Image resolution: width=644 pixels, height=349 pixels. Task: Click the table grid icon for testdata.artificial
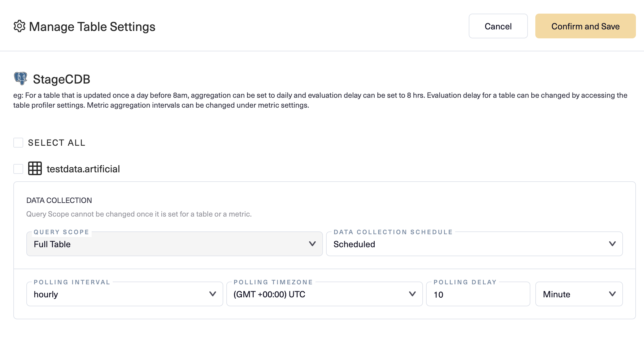pyautogui.click(x=35, y=169)
